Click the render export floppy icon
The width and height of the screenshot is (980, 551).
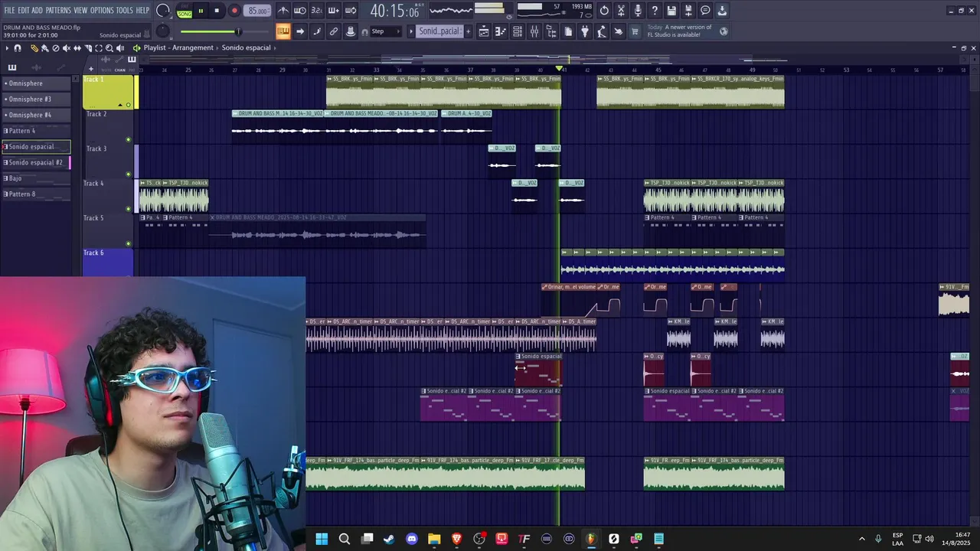(688, 11)
